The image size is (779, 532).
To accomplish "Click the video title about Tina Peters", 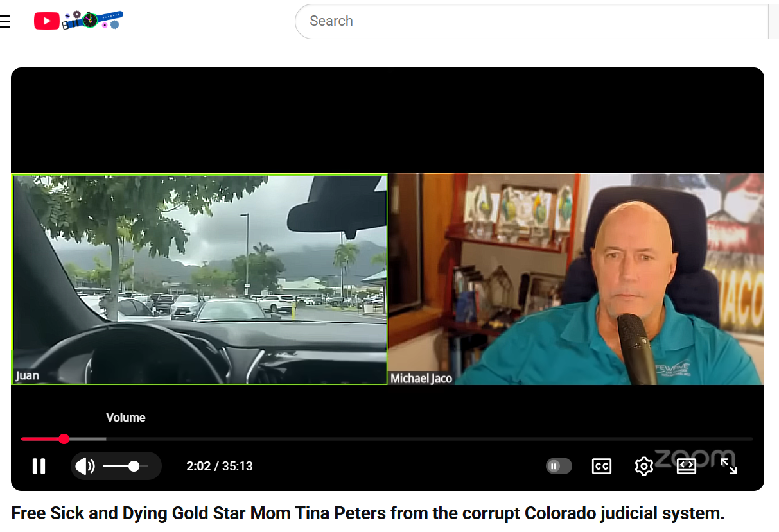I will point(367,513).
